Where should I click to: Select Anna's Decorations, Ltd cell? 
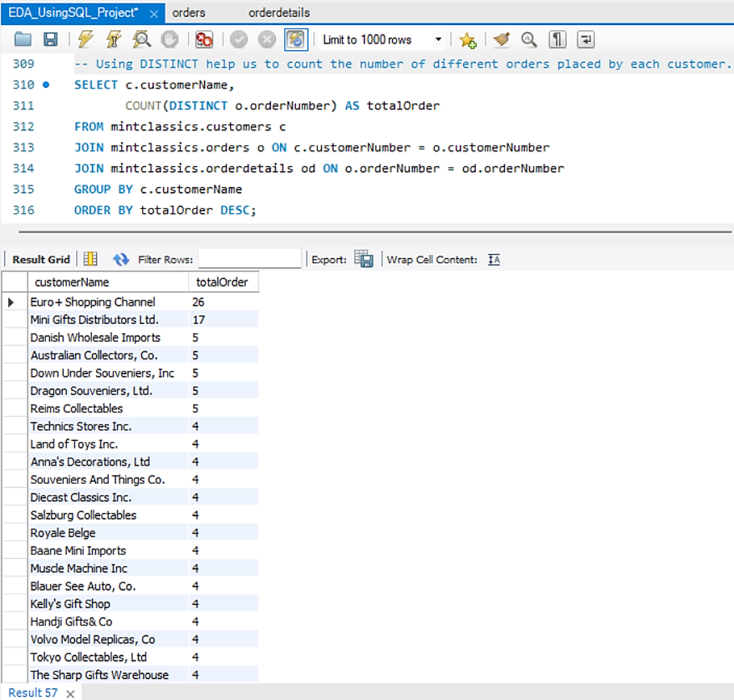pos(108,462)
